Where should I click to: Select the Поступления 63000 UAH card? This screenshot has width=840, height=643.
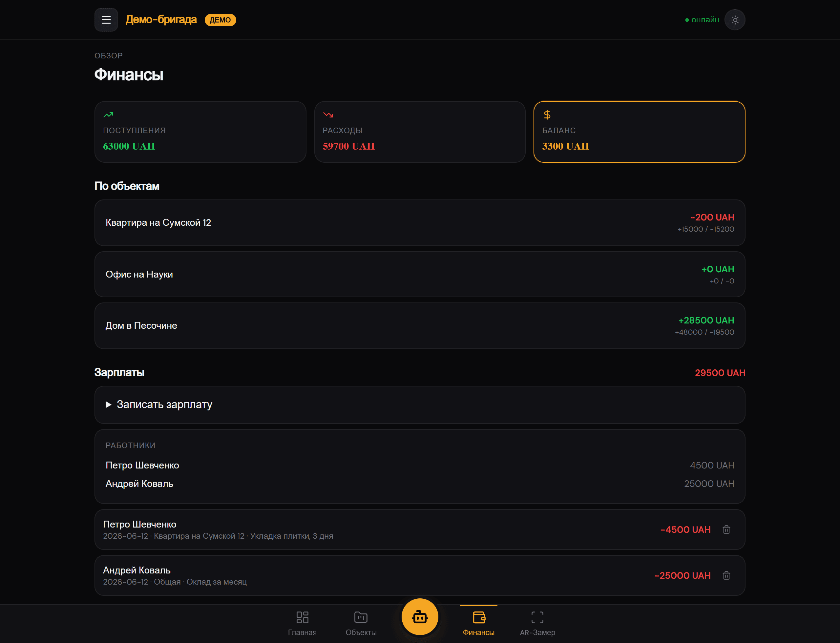pos(200,132)
